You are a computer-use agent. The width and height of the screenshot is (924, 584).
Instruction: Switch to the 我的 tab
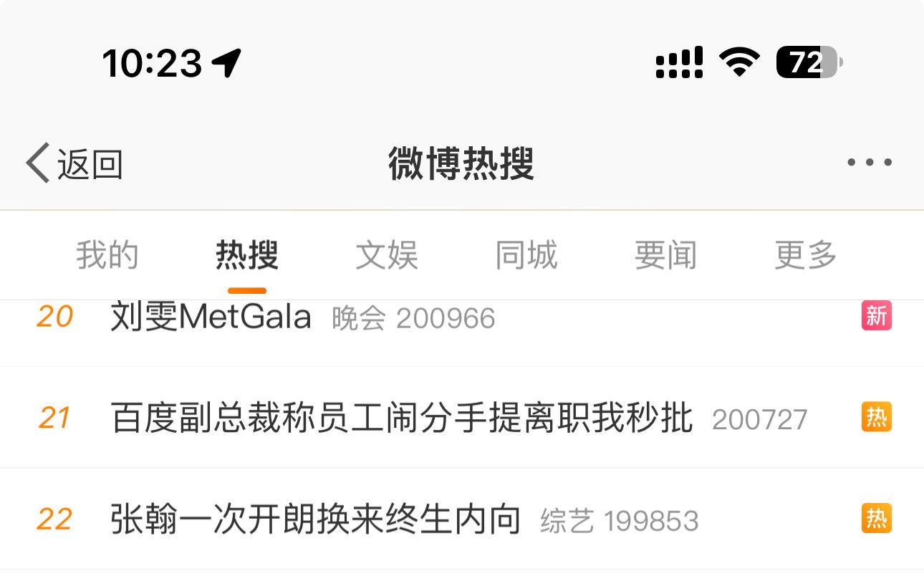[x=107, y=255]
